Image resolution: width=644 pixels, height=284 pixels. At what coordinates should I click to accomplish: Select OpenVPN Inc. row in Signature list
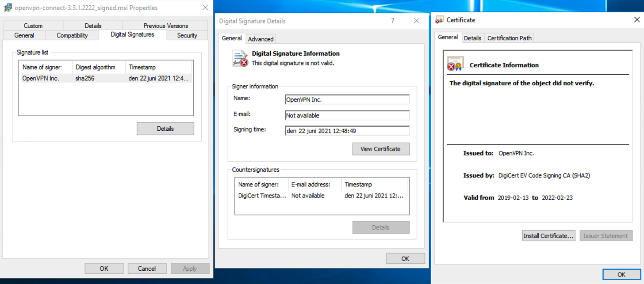106,78
